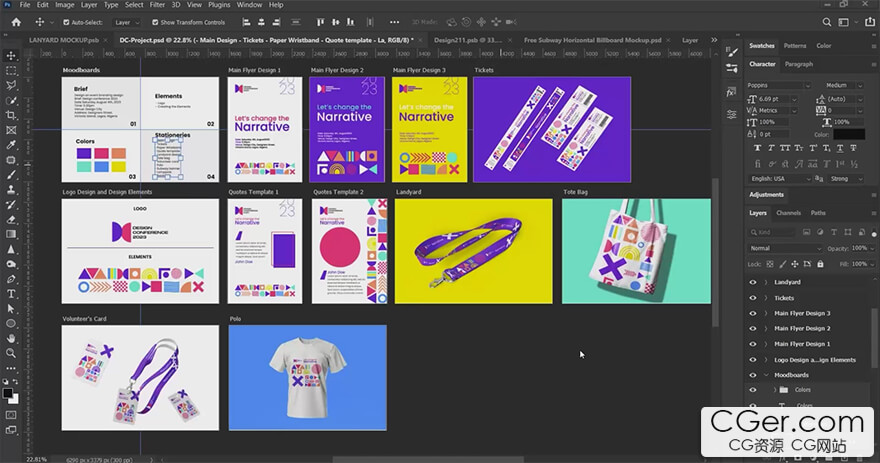
Task: Click the Faux Bold character style icon
Action: [758, 148]
